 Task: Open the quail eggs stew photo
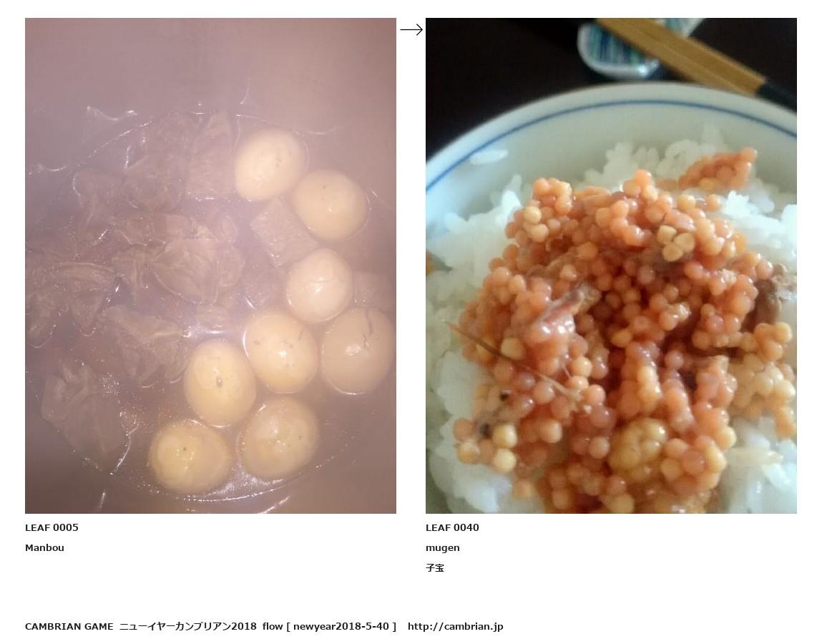pos(211,265)
